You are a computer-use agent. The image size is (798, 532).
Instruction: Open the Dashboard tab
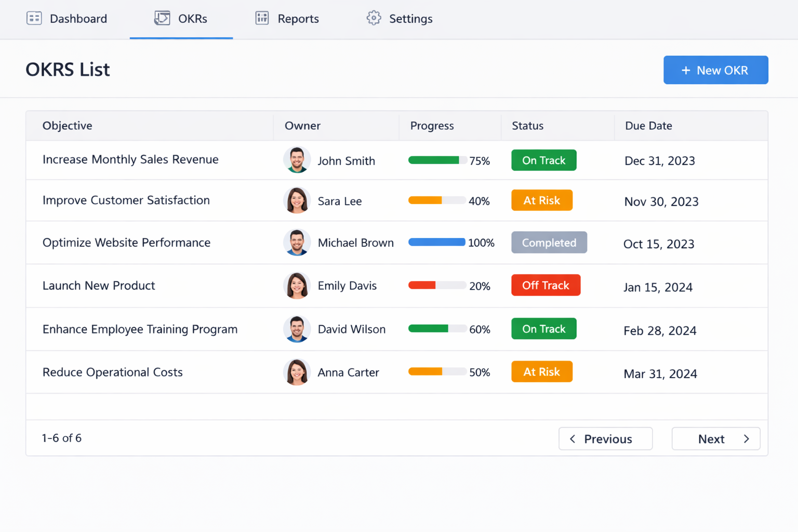click(68, 18)
